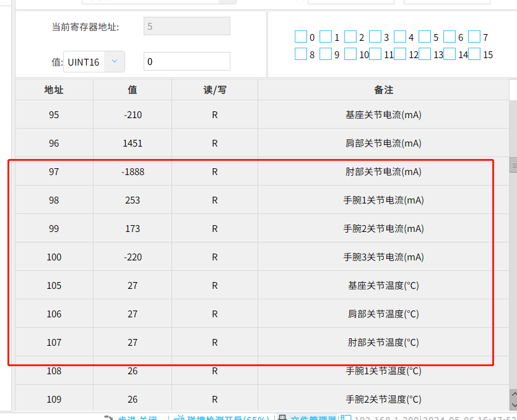Click the scroll down arrow of the table

[x=513, y=404]
